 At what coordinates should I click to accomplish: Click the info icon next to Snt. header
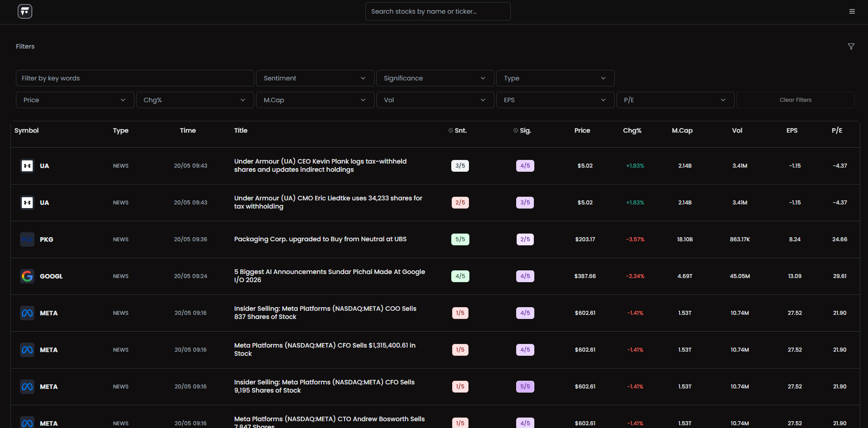click(451, 130)
